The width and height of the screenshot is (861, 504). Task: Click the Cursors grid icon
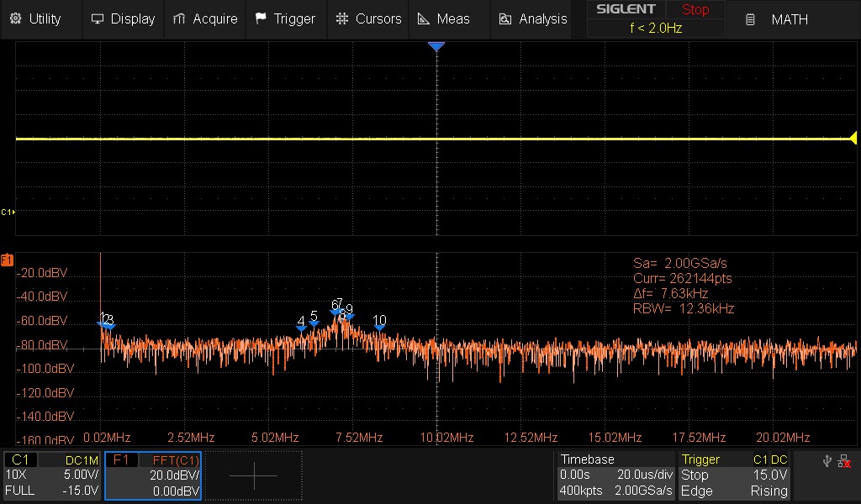[x=342, y=18]
